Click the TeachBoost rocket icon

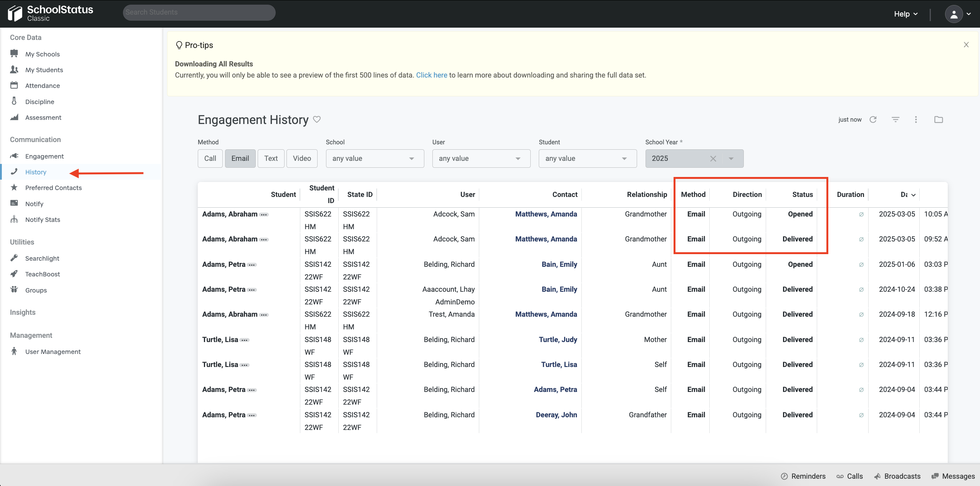click(x=14, y=273)
